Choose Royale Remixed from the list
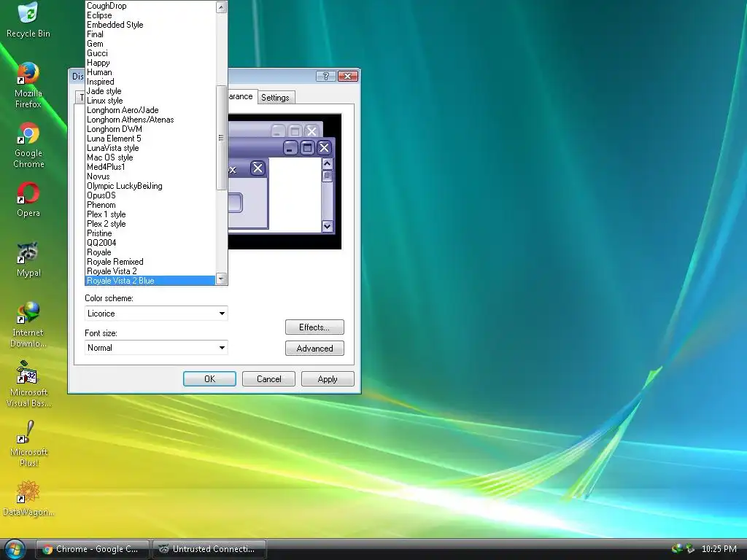Image resolution: width=747 pixels, height=560 pixels. click(150, 262)
